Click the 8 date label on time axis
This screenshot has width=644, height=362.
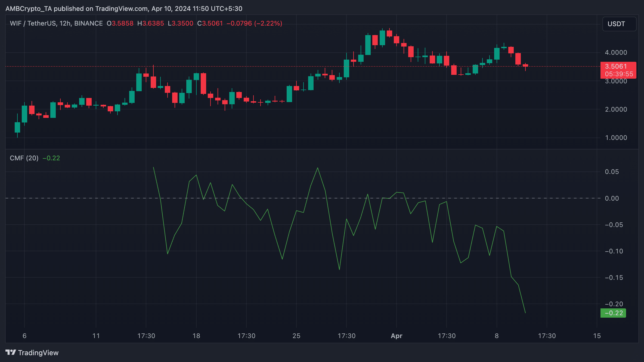[x=497, y=336]
